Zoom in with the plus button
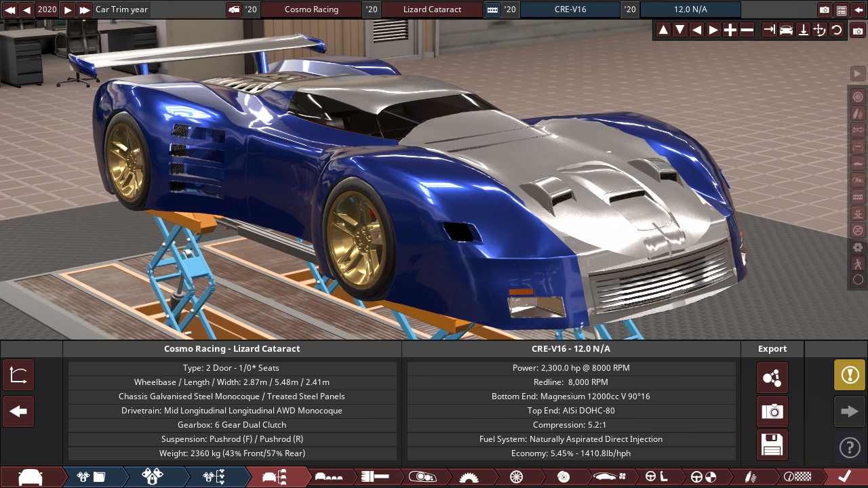This screenshot has height=488, width=868. pyautogui.click(x=730, y=30)
